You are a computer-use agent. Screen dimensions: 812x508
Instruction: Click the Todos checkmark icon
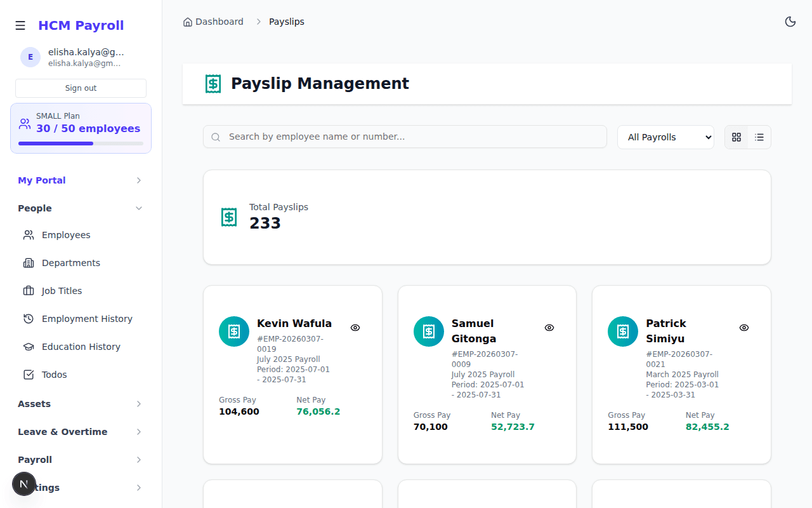[x=28, y=374]
